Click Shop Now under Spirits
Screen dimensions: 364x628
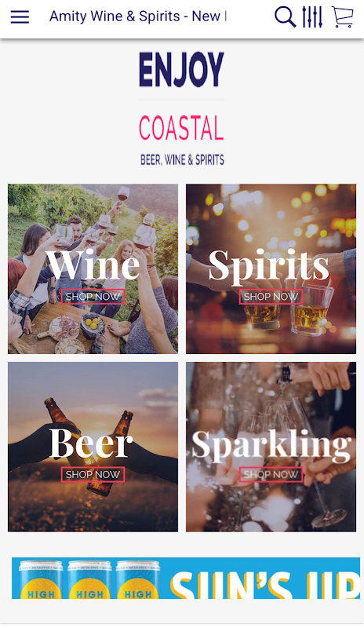pos(271,297)
